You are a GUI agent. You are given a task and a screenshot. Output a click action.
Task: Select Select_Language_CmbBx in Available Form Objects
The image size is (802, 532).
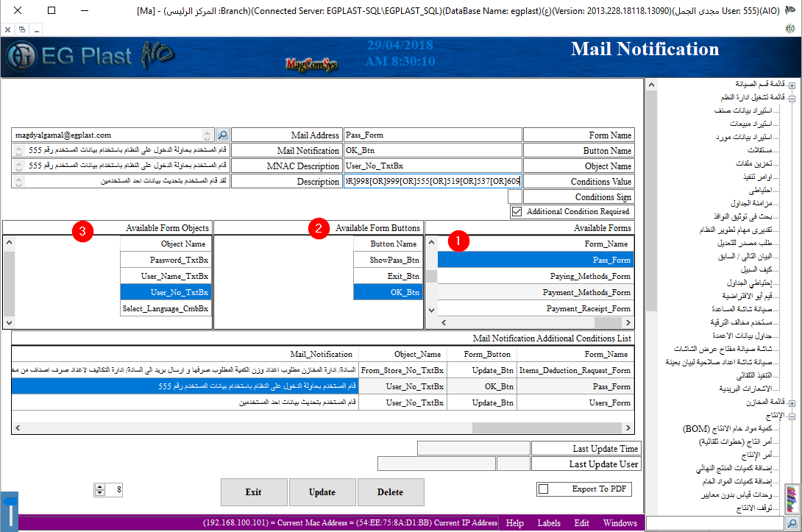pos(166,309)
